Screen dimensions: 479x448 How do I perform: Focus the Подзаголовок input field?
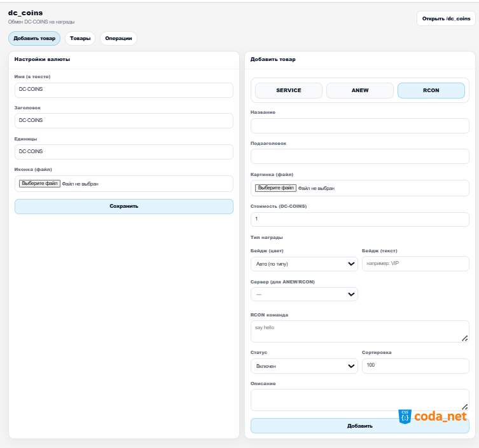[x=360, y=156]
